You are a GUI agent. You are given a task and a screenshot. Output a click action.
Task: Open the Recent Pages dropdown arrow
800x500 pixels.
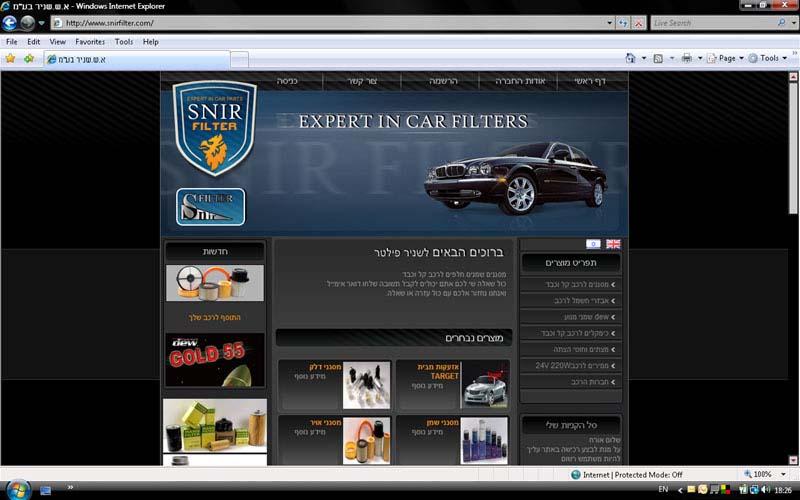[41, 23]
